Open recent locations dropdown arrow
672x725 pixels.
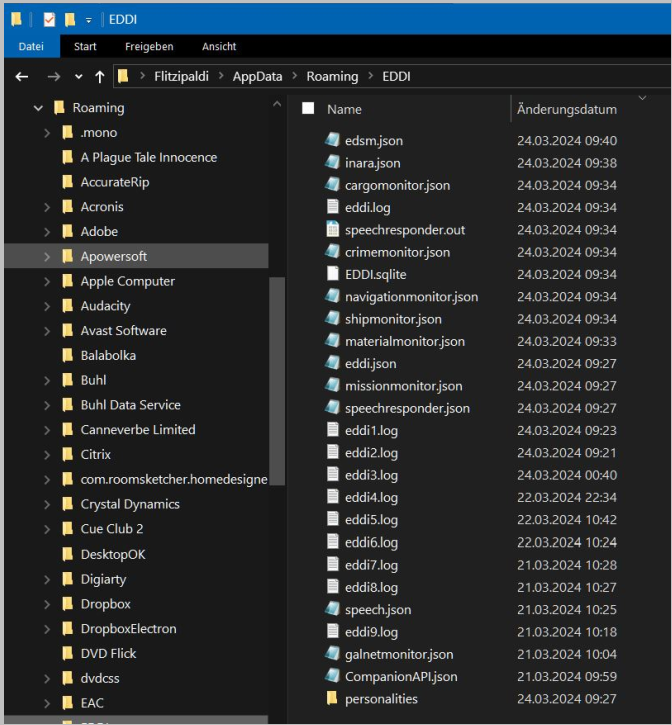(x=79, y=77)
